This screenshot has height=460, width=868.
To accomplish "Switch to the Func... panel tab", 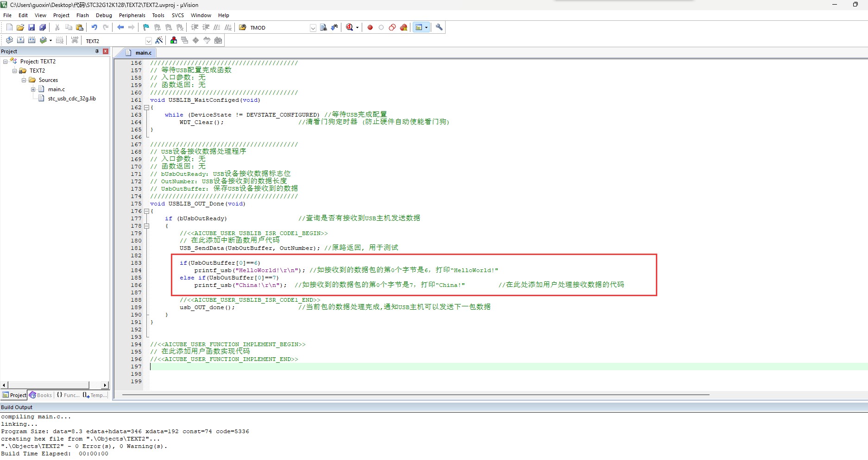I will 68,395.
